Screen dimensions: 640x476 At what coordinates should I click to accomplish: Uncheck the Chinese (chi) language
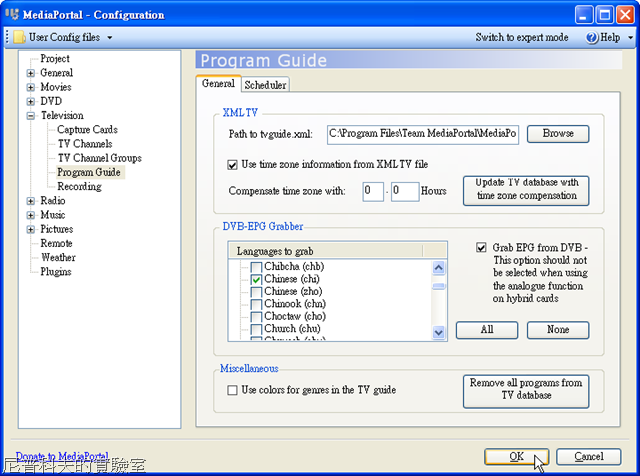tap(256, 280)
